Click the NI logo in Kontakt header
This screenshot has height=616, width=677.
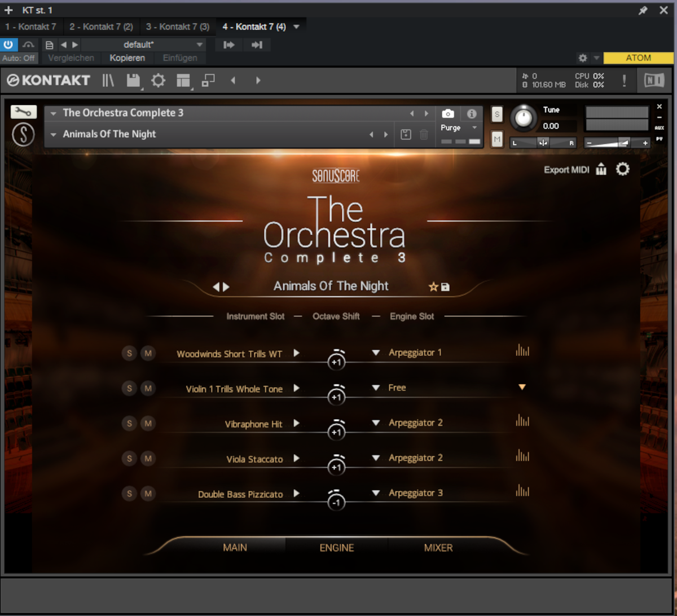click(654, 81)
